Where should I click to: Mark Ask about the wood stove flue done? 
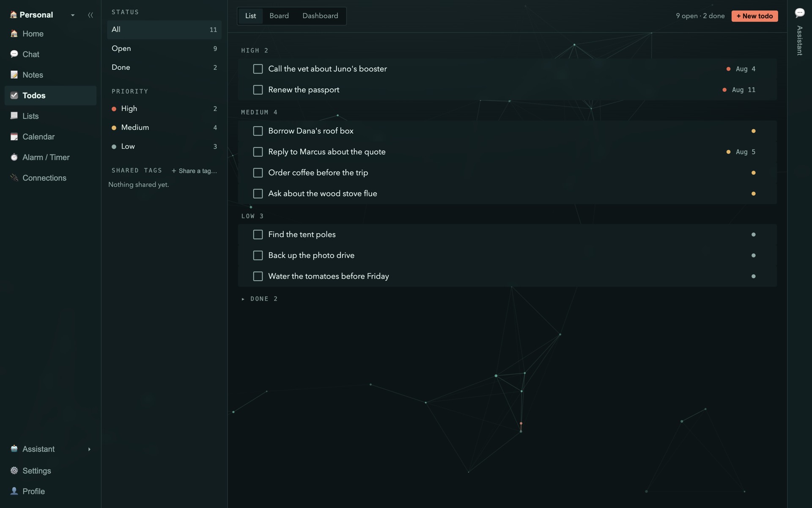[258, 193]
